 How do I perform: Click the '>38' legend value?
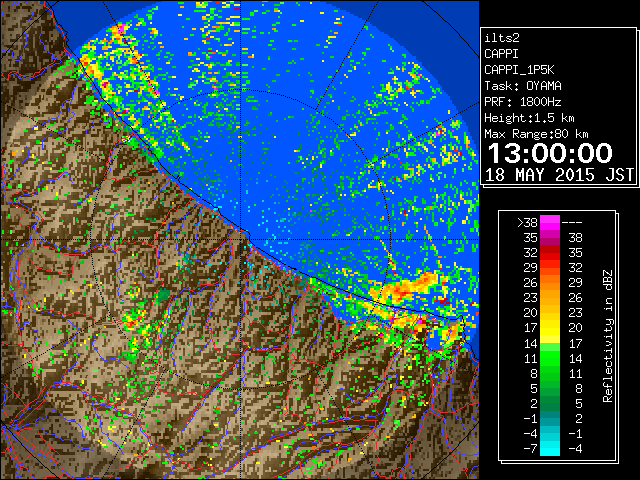coord(527,223)
